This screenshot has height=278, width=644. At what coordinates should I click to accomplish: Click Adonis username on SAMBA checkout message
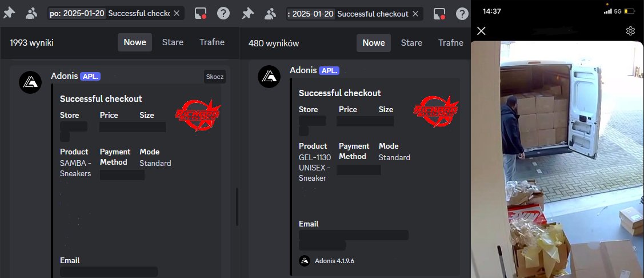click(x=64, y=76)
